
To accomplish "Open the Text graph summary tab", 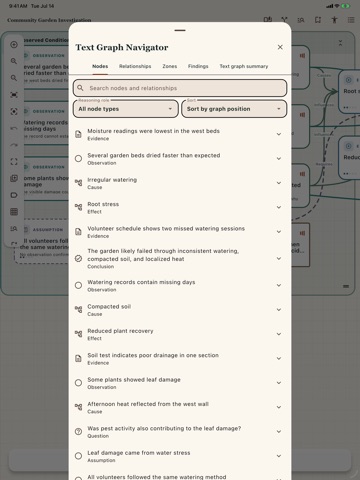I will (x=244, y=66).
